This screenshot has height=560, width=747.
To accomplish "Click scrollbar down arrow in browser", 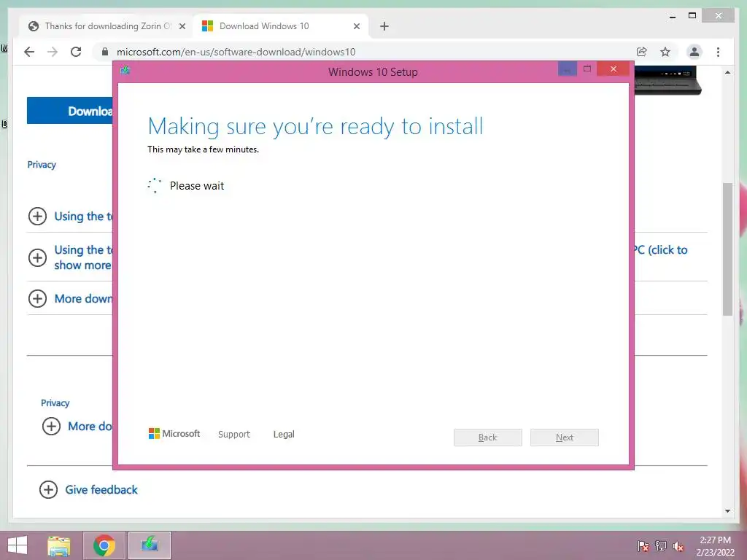I will pos(727,511).
